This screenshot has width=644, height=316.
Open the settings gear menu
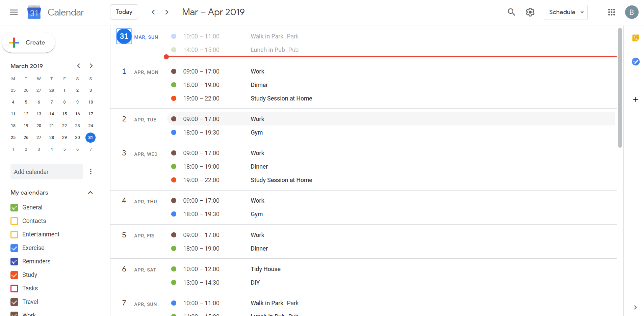(530, 12)
